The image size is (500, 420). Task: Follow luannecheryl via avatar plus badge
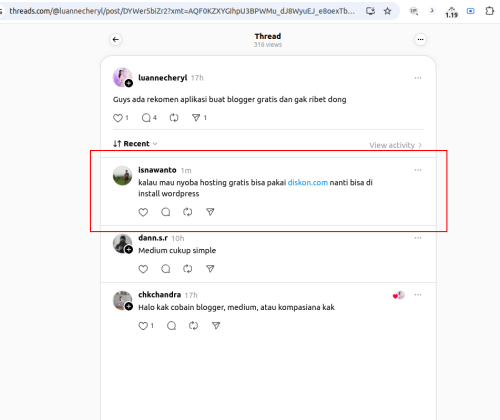point(129,83)
